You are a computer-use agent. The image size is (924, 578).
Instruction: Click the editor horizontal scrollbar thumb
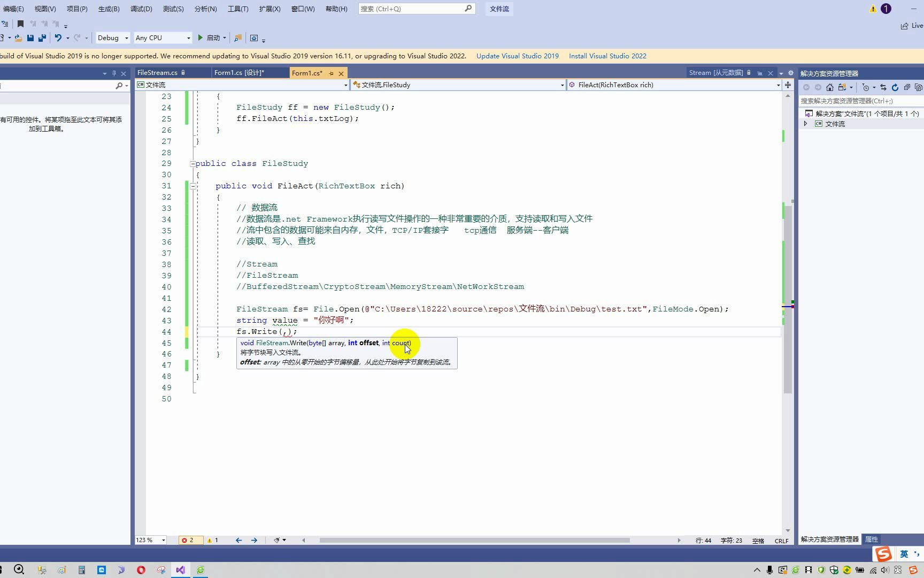coord(474,541)
